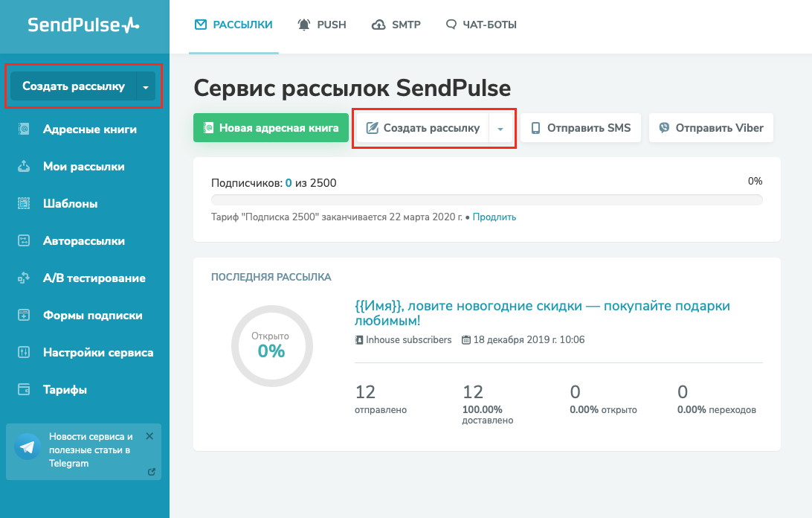The image size is (812, 518).
Task: Click the pencil icon on Создать рассылку
Action: (373, 127)
